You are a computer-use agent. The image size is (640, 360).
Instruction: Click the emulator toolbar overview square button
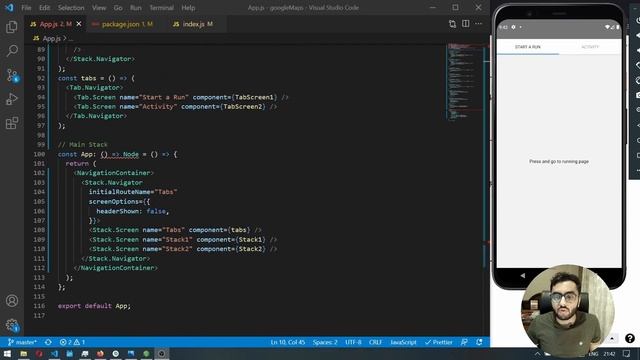(638, 156)
